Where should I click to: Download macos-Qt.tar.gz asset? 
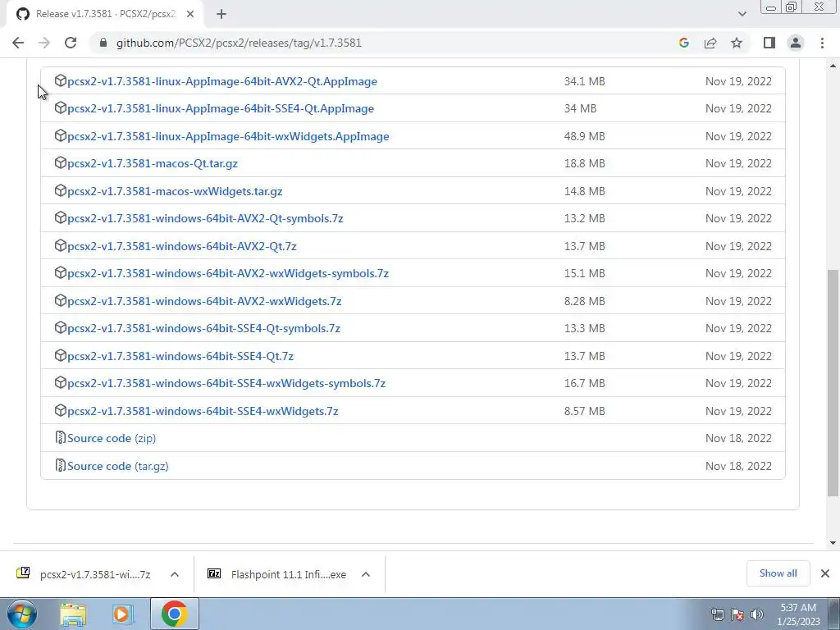click(153, 163)
